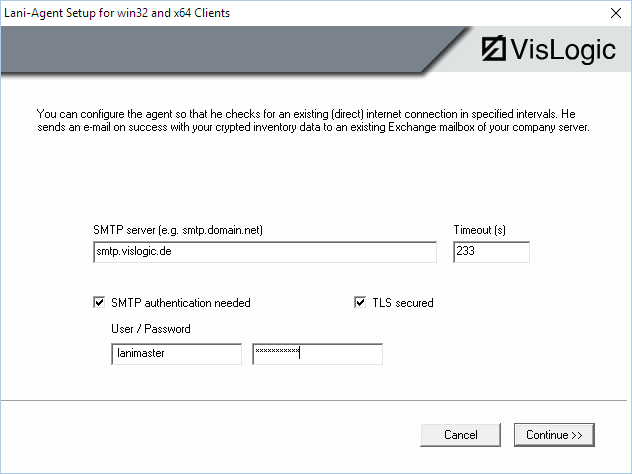The image size is (632, 474).
Task: Click the 'SMTP authentication needed' label text
Action: tap(180, 303)
